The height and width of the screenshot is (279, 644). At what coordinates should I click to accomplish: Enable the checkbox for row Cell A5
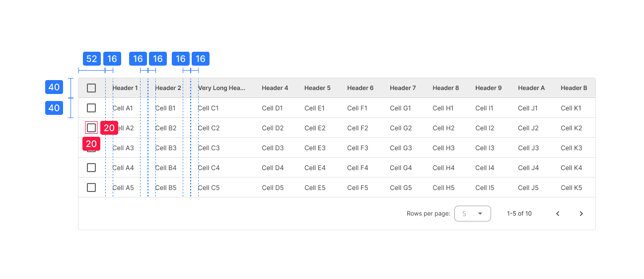pos(91,187)
